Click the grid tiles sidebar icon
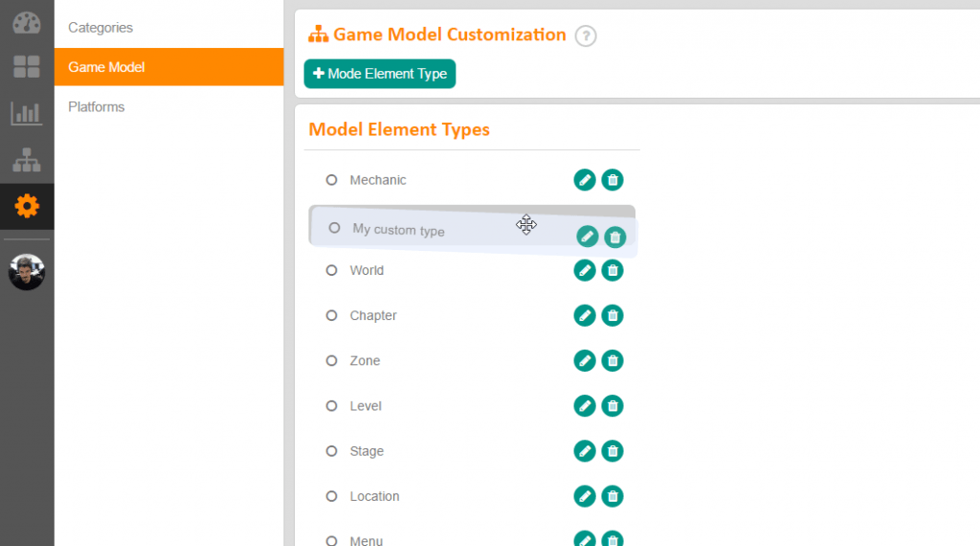This screenshot has height=546, width=980. click(x=27, y=67)
